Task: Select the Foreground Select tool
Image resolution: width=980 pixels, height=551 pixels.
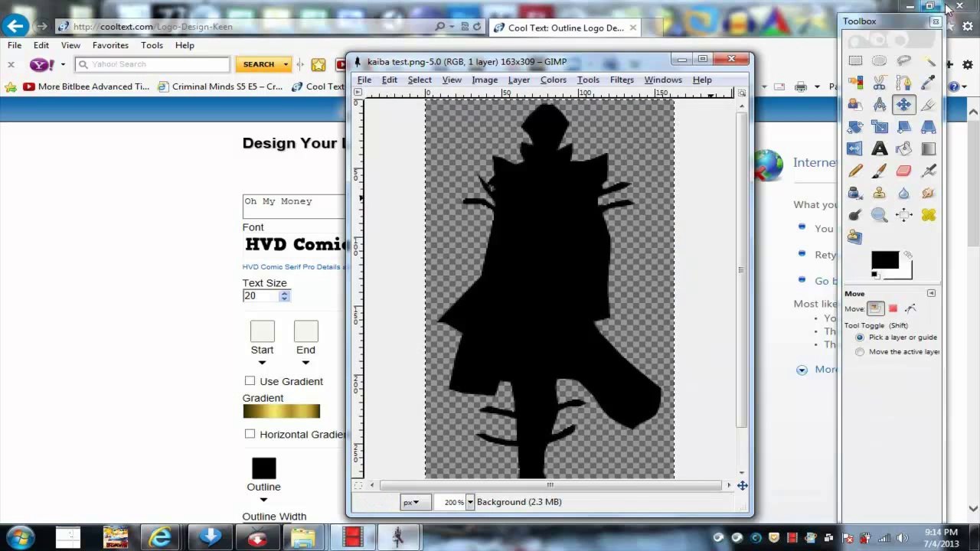Action: tap(855, 105)
